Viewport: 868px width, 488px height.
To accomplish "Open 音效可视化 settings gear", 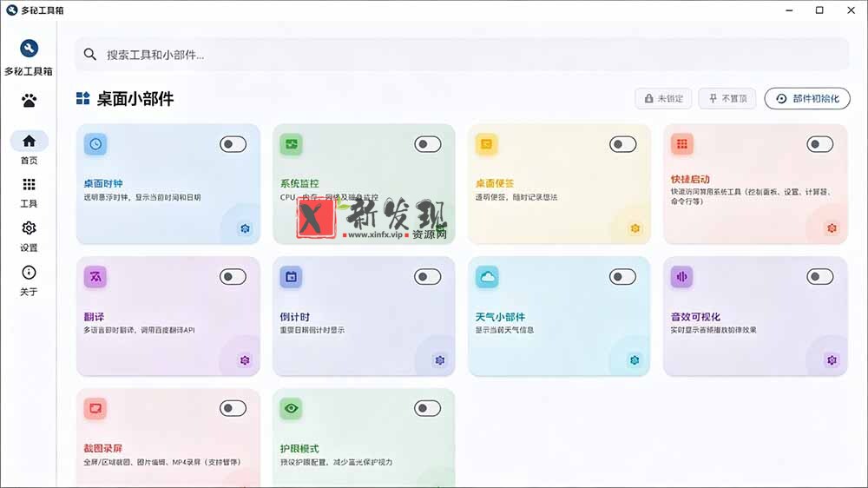I will 832,360.
